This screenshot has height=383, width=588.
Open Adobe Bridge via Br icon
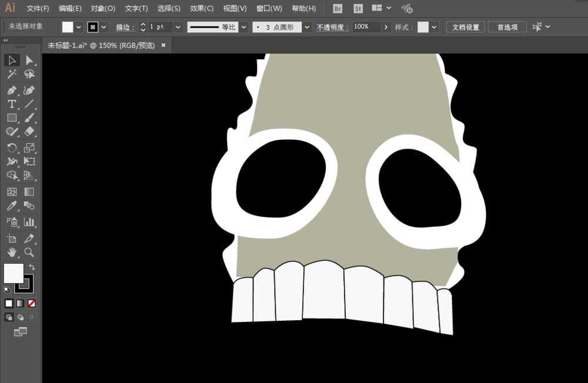point(338,8)
